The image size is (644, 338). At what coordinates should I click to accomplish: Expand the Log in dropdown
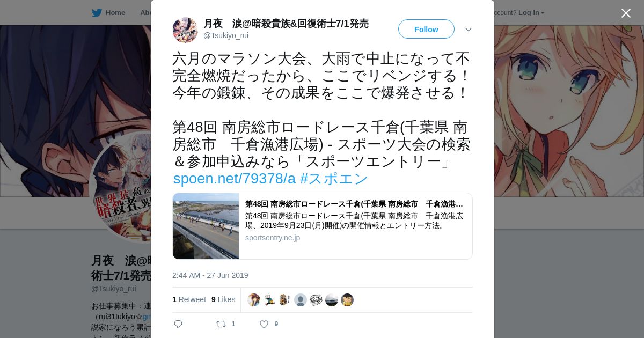pyautogui.click(x=531, y=12)
